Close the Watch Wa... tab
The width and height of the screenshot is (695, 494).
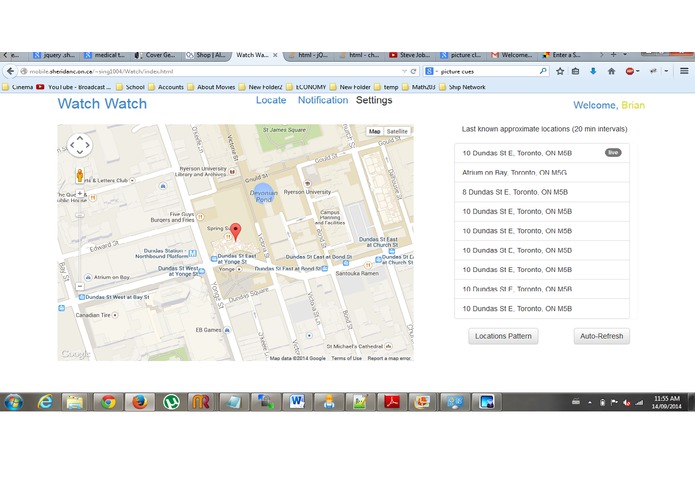coord(275,55)
